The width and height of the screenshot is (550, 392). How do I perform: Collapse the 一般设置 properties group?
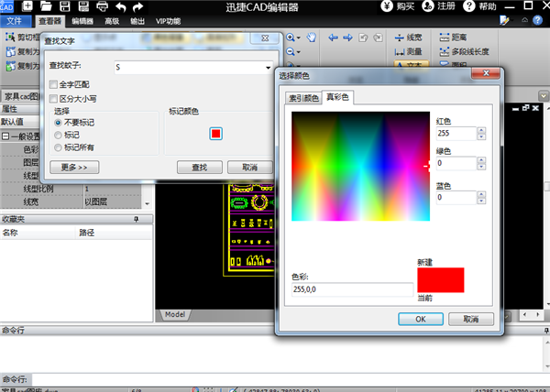pos(5,136)
